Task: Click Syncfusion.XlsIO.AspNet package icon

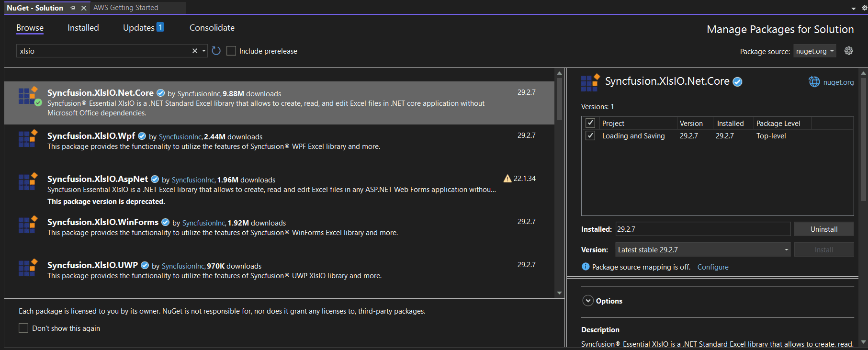Action: point(28,181)
